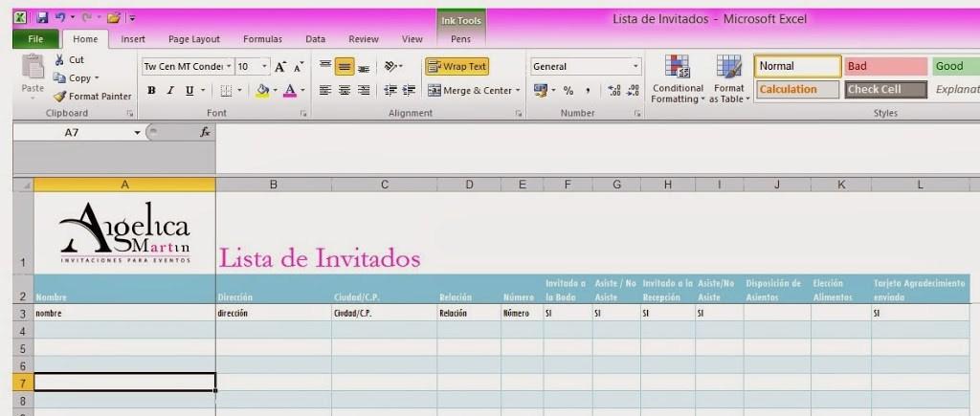Switch to the Page Layout tab
Screen dimensions: 980x416
(x=193, y=39)
